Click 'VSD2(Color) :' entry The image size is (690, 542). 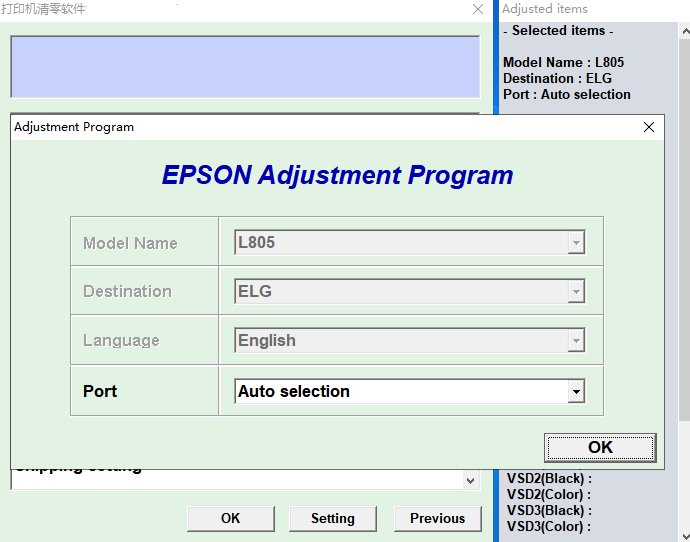549,494
